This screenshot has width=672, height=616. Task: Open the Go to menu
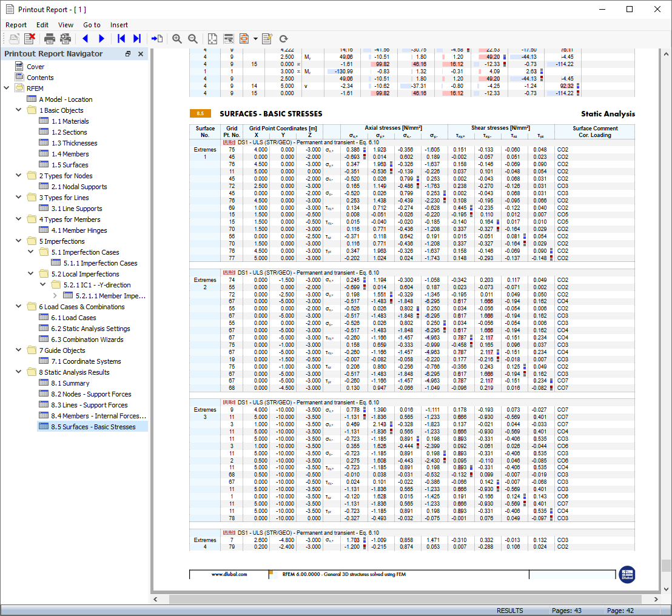(x=92, y=25)
